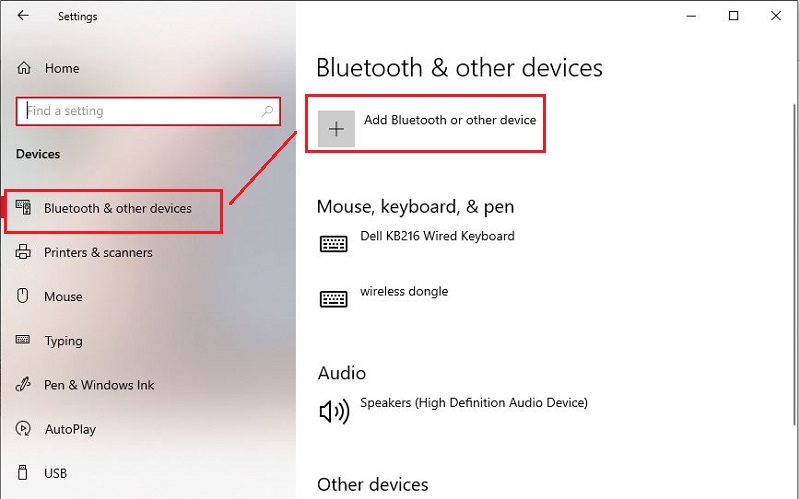This screenshot has width=800, height=499.
Task: Select Speakers (High Definition Audio Device)
Action: tap(473, 403)
